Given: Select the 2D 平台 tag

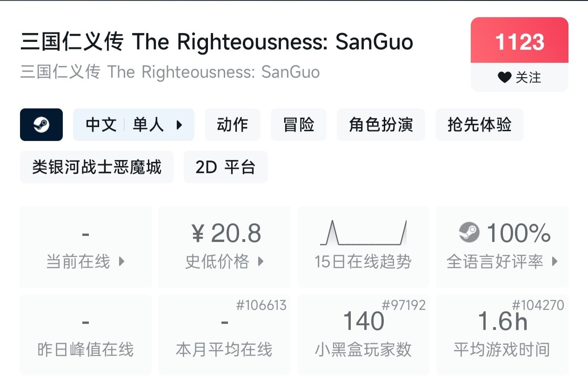Looking at the screenshot, I should point(226,167).
